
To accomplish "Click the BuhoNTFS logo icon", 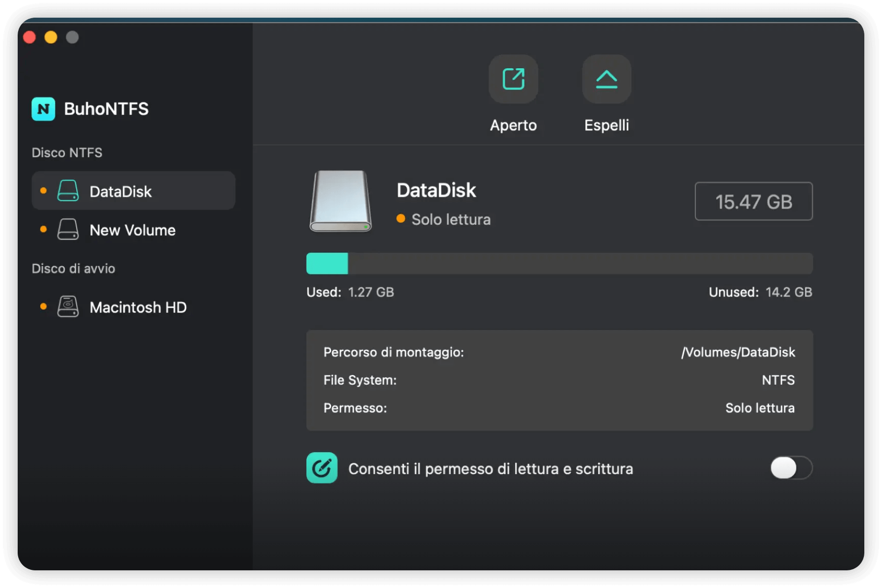I will pos(43,108).
